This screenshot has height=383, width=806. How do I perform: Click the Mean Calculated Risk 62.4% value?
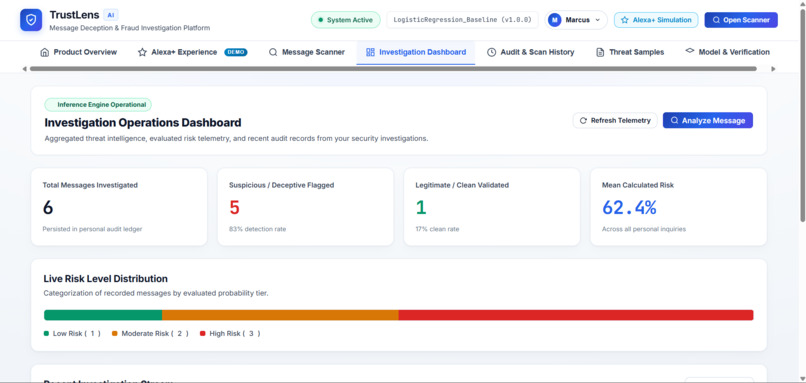(629, 207)
